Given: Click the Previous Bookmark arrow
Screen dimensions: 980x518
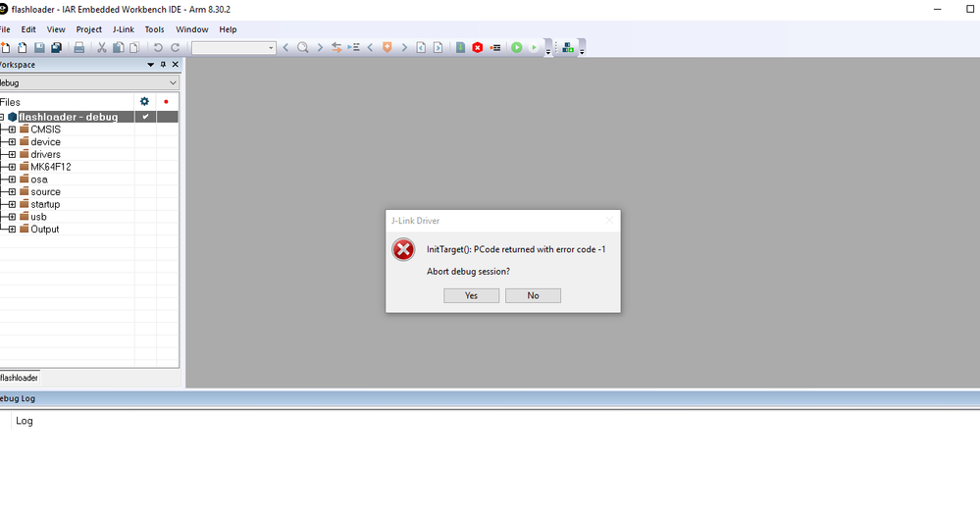Looking at the screenshot, I should tap(370, 47).
